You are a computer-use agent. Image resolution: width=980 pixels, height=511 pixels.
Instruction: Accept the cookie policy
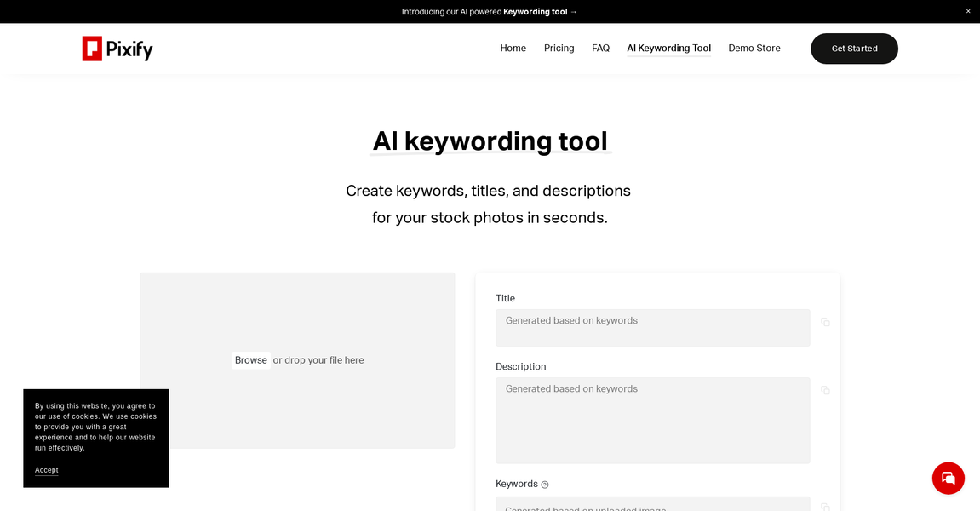tap(46, 470)
